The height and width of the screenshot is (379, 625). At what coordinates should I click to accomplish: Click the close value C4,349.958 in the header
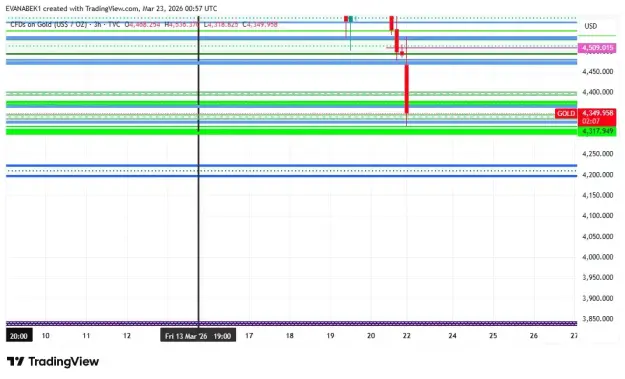point(260,25)
